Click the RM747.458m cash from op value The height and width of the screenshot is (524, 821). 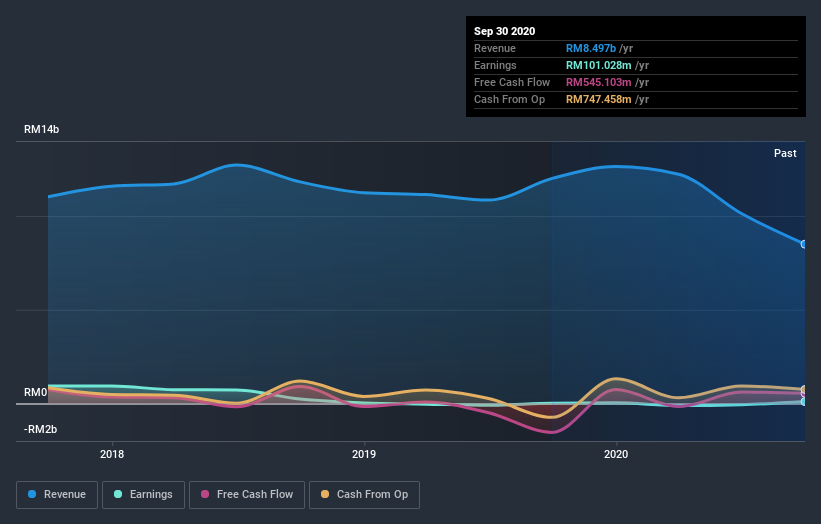[598, 99]
